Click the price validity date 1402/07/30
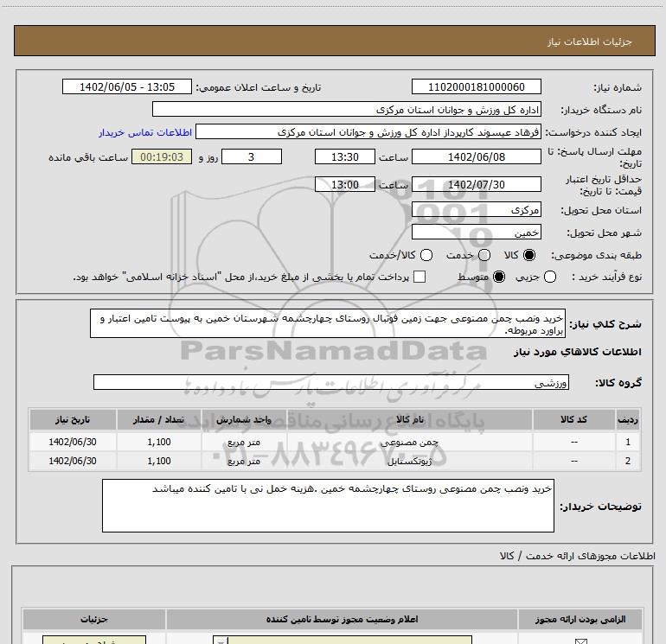Screen dimensions: 666x644 click(x=476, y=184)
